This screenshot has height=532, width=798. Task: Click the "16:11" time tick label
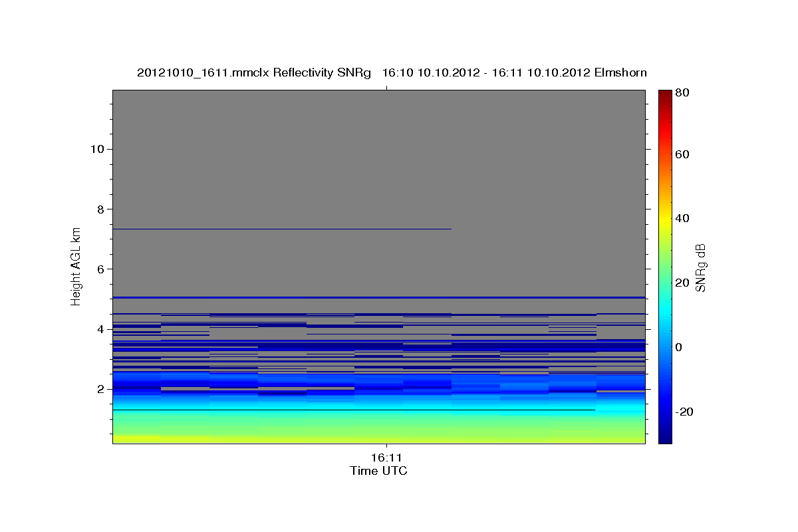tap(386, 458)
